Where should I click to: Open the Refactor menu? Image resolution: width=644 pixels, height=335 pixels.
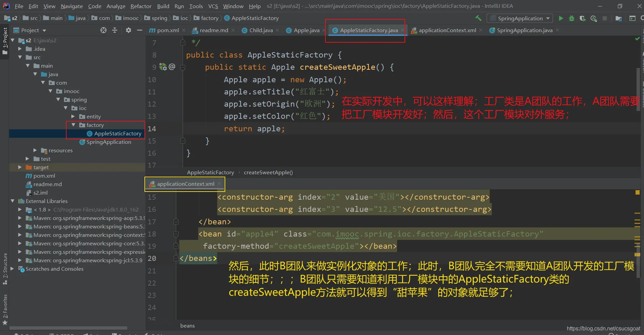click(x=141, y=6)
